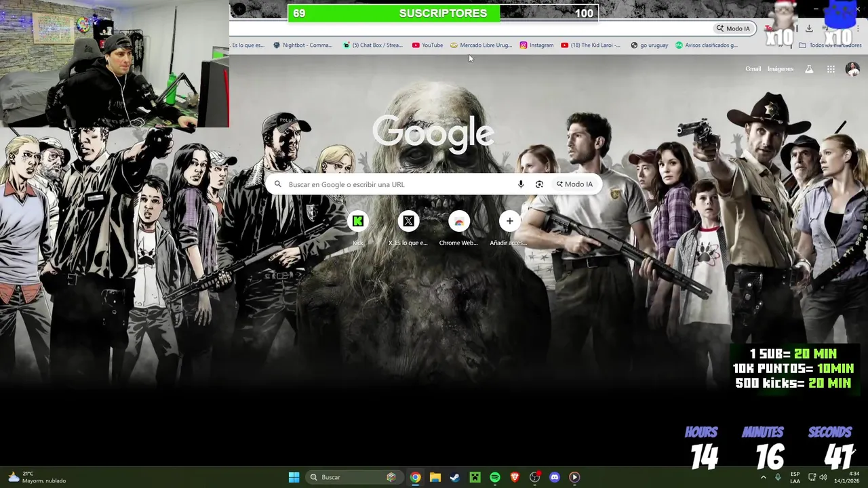Open Spotify from taskbar
This screenshot has height=488, width=868.
click(x=495, y=477)
